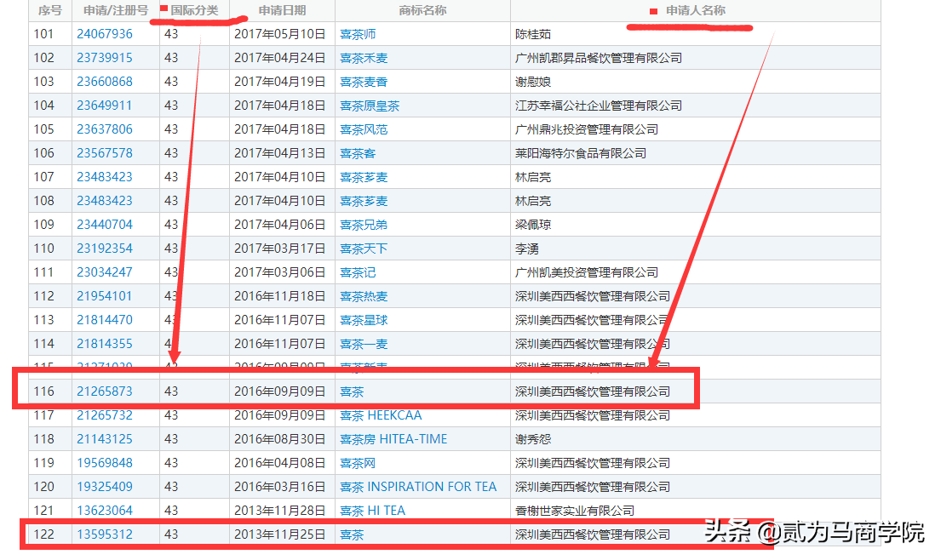Viewport: 941px width, 560px height.
Task: Open 喜茶 INSPIRATION FOR TEA trademark
Action: [418, 487]
